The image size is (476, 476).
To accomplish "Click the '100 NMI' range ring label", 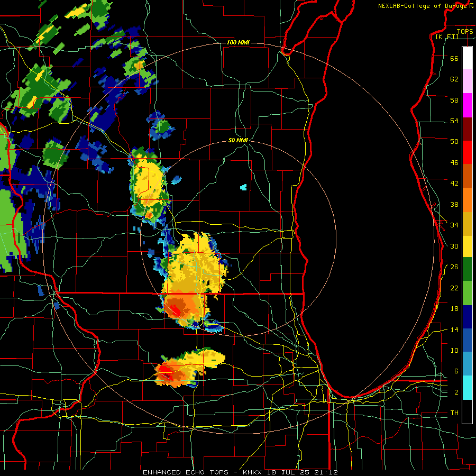I will tap(238, 42).
